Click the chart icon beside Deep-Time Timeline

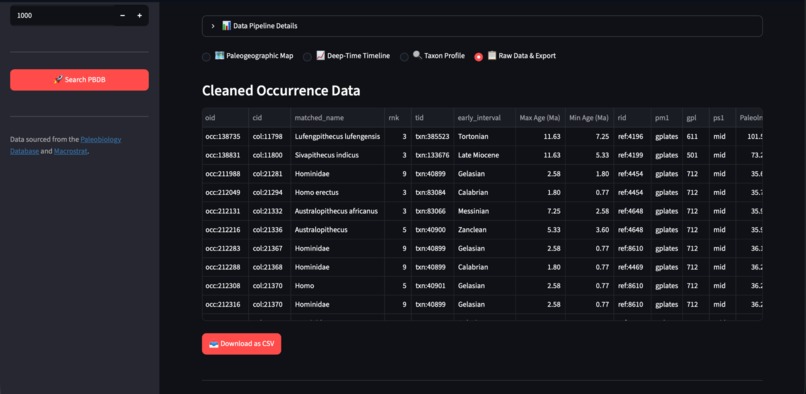[x=321, y=56]
